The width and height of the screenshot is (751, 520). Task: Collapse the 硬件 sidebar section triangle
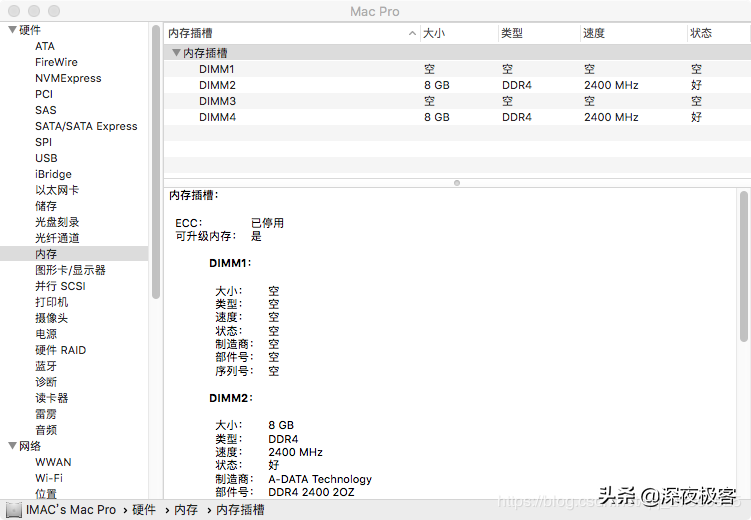tap(12, 30)
